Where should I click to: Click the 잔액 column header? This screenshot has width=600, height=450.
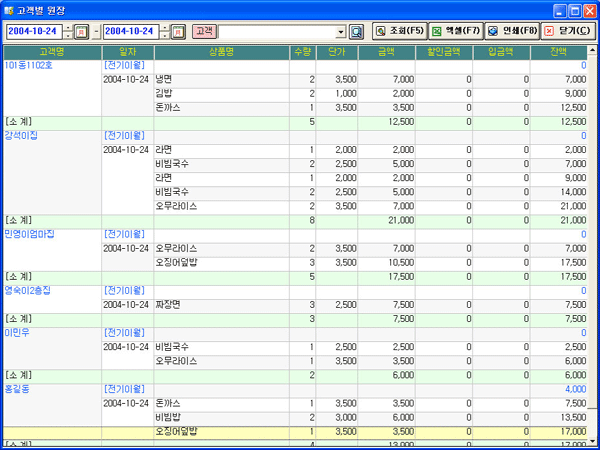click(559, 52)
